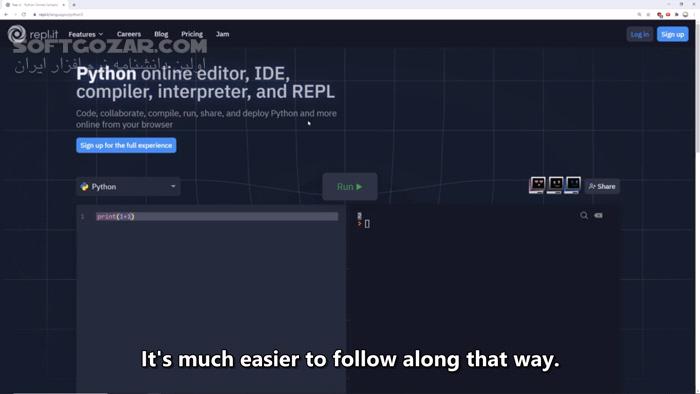Click the Python logo in selector
The image size is (700, 394).
click(84, 187)
